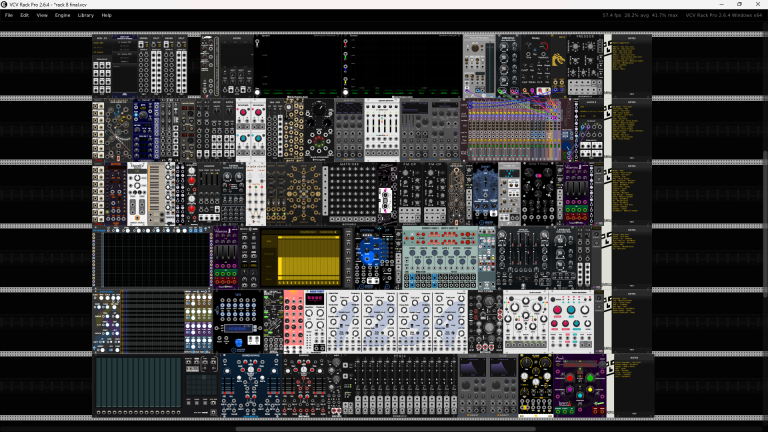The image size is (768, 432).
Task: Click the big grid display in row four
Action: point(155,259)
